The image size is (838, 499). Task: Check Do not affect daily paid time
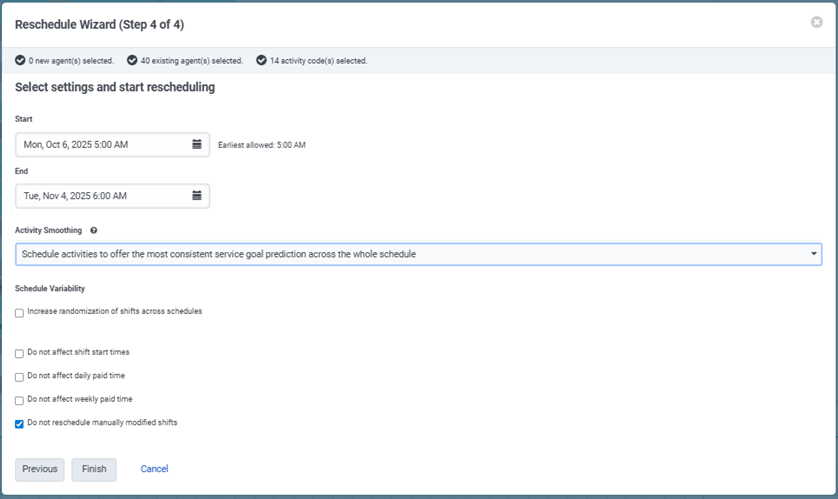click(20, 377)
